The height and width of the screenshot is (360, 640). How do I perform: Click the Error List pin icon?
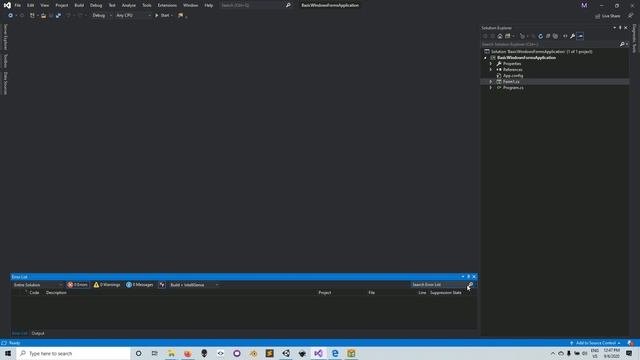click(x=468, y=277)
